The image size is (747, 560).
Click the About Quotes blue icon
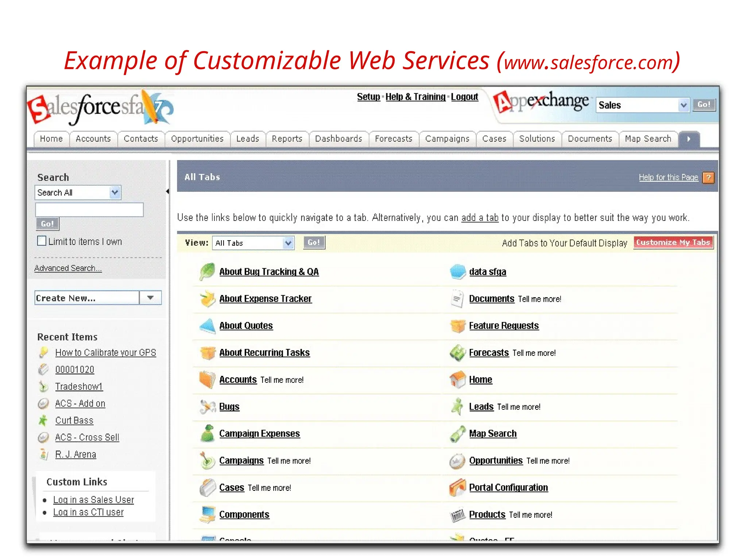point(207,326)
